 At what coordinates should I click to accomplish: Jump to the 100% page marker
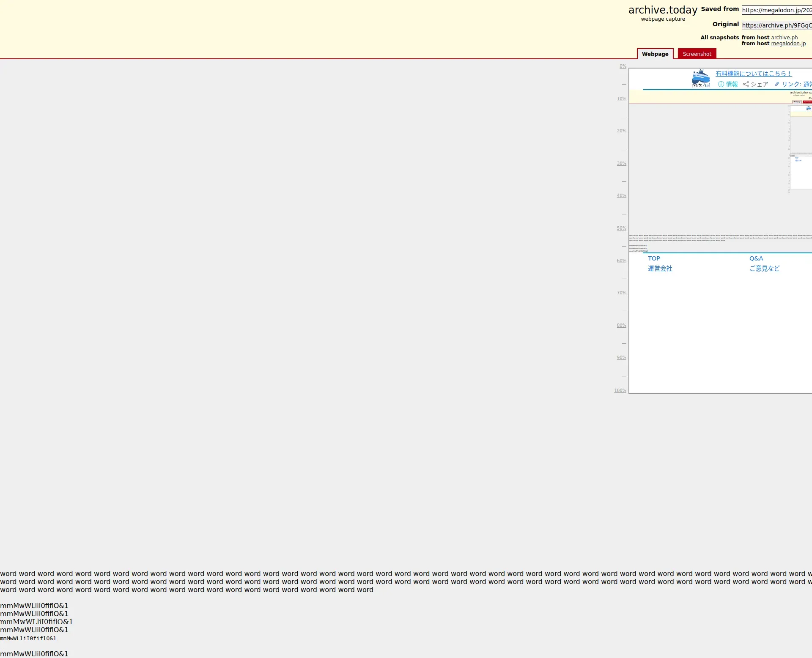(620, 391)
